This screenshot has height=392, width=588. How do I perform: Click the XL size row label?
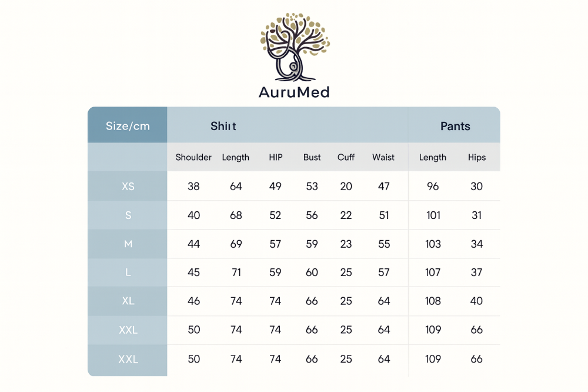click(128, 301)
